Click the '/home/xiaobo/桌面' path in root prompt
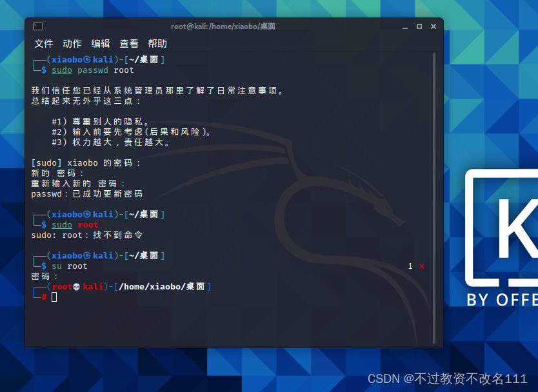This screenshot has width=538, height=392. (x=162, y=287)
